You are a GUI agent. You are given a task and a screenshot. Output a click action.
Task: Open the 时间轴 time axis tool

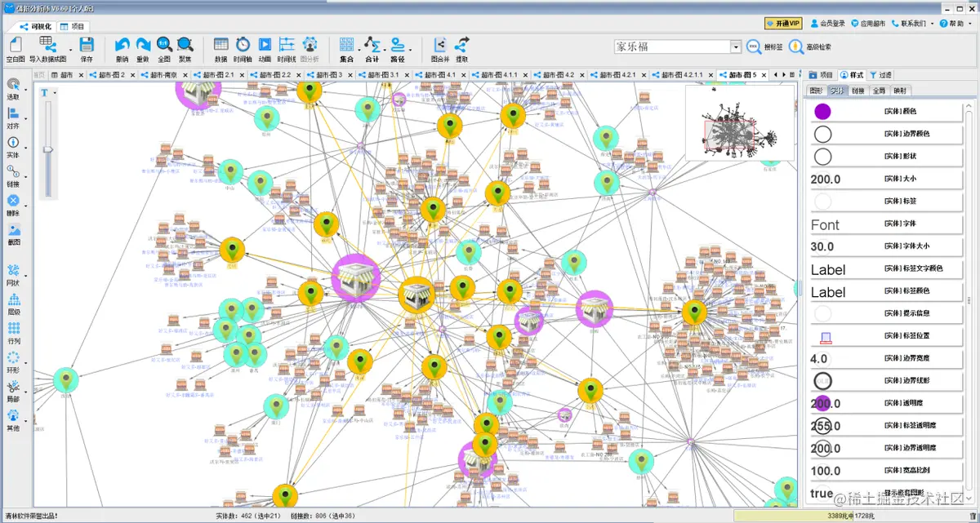243,49
